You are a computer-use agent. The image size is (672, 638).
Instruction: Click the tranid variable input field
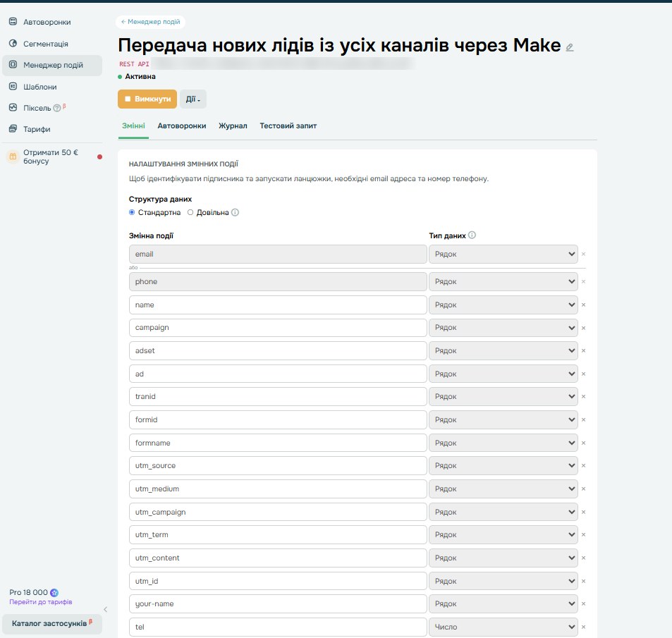[278, 396]
